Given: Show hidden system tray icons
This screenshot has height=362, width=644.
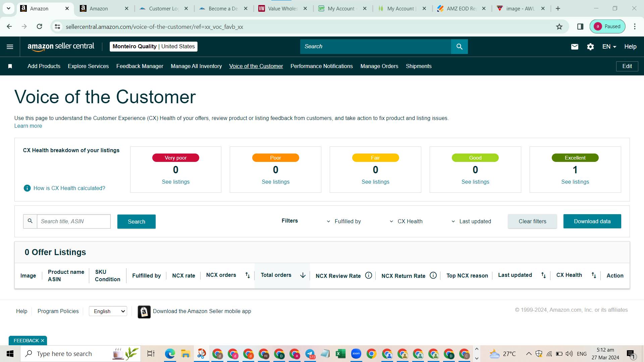Looking at the screenshot, I should click(x=529, y=354).
